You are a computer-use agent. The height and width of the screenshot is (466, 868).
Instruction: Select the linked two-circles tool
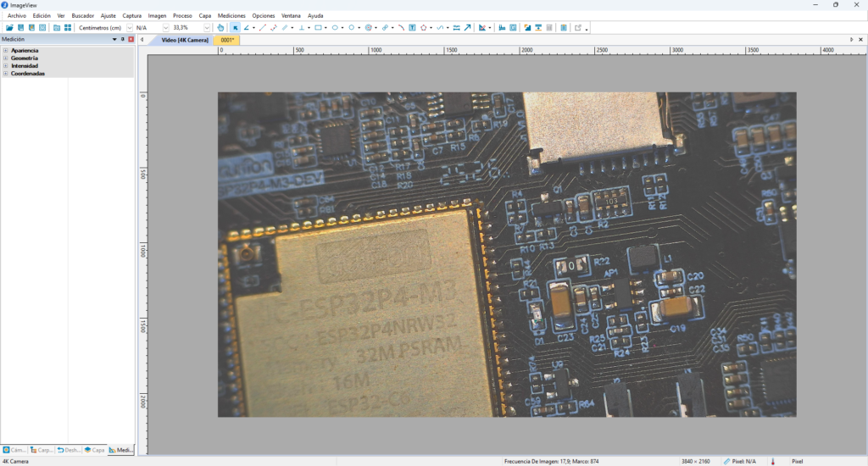point(386,28)
